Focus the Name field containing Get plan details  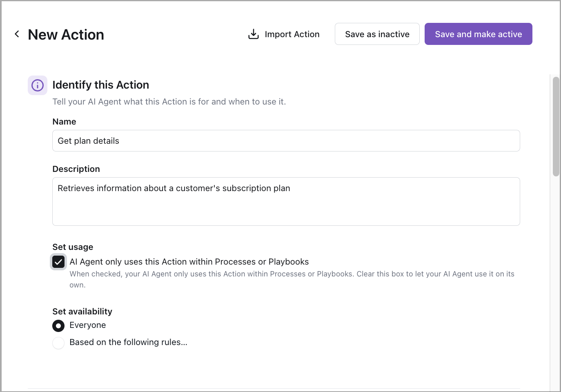click(286, 141)
